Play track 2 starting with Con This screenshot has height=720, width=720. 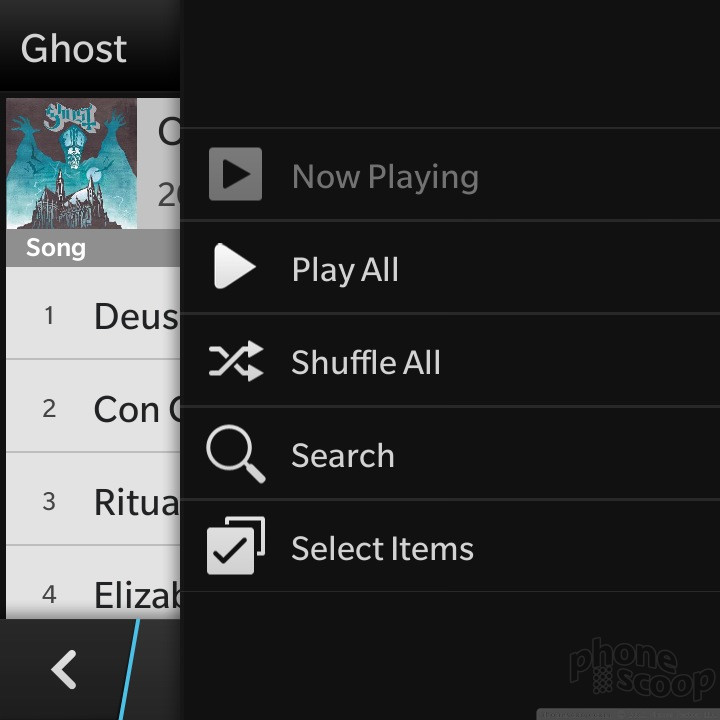[x=93, y=406]
